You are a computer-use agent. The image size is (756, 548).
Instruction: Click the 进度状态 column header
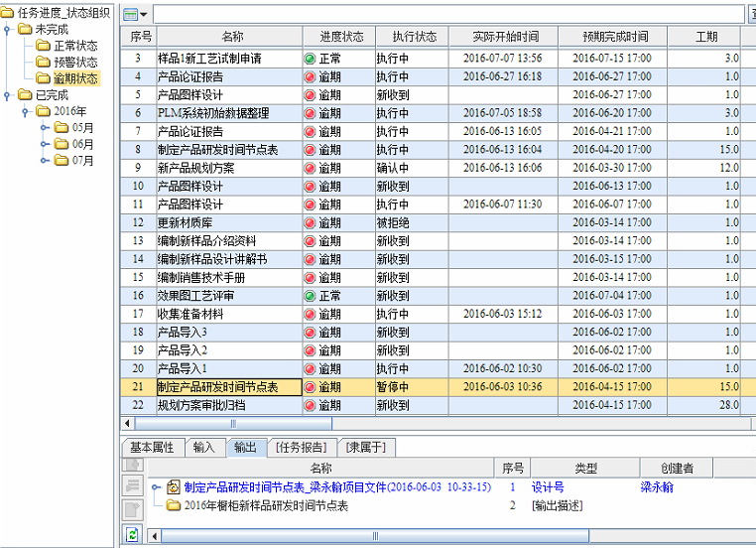click(338, 37)
